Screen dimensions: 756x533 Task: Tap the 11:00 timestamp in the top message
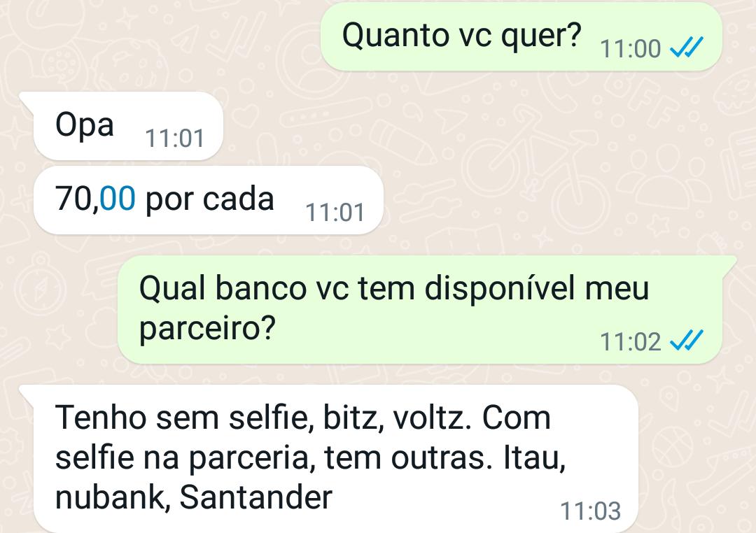pyautogui.click(x=630, y=49)
